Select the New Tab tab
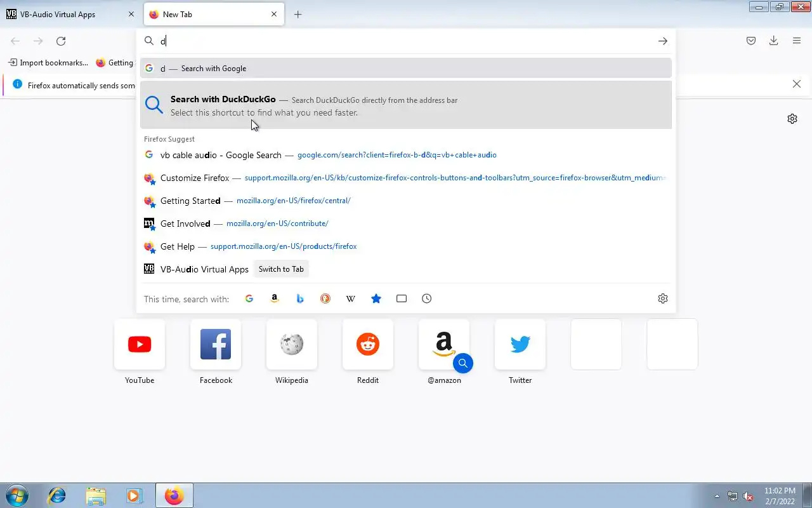Screen dimensions: 812x508 pos(214,14)
